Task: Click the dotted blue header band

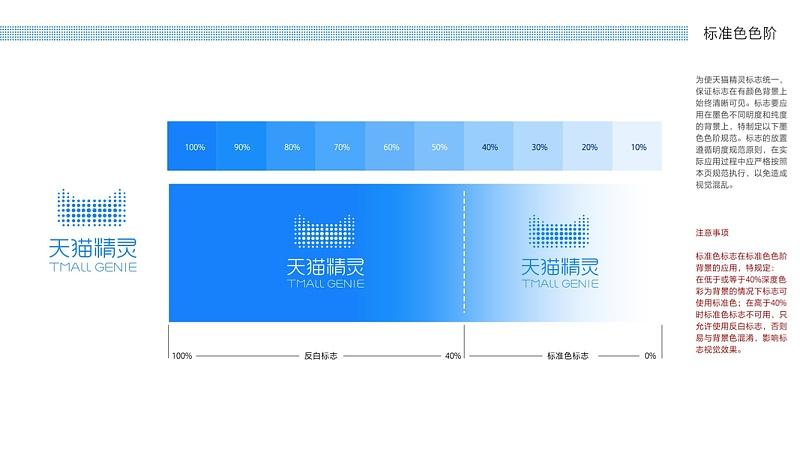Action: pyautogui.click(x=344, y=33)
